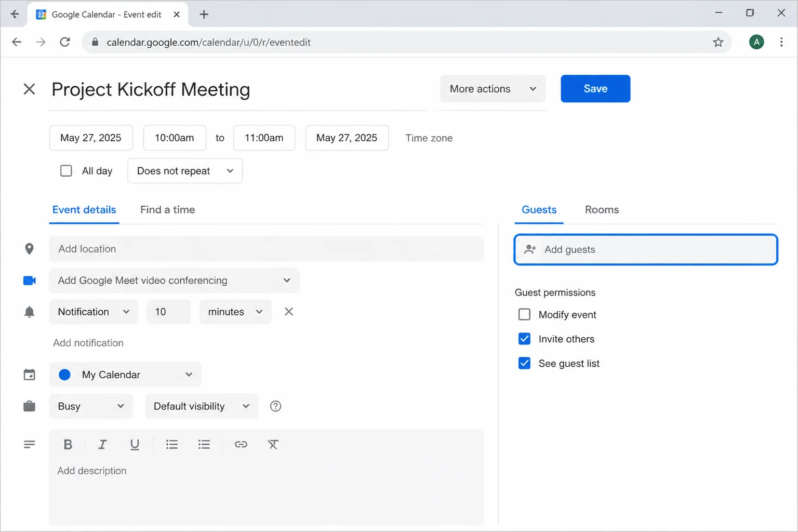Open the More actions dropdown

tap(493, 89)
